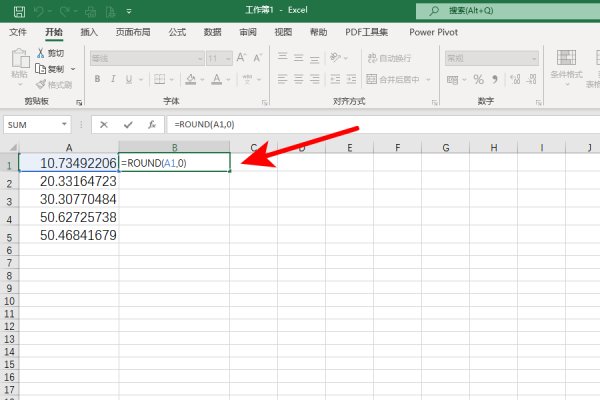Click the Decrease Font Size icon
This screenshot has height=400, width=600.
coord(258,58)
